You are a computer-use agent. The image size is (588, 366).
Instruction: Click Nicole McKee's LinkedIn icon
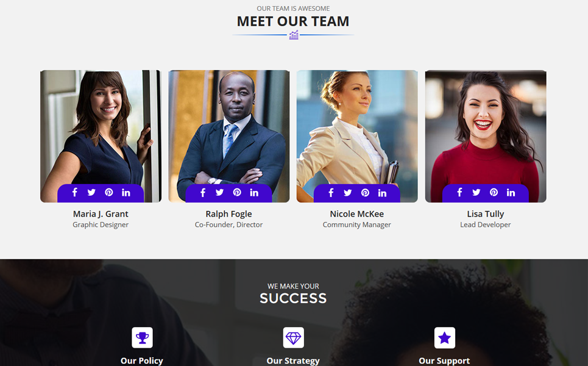382,193
